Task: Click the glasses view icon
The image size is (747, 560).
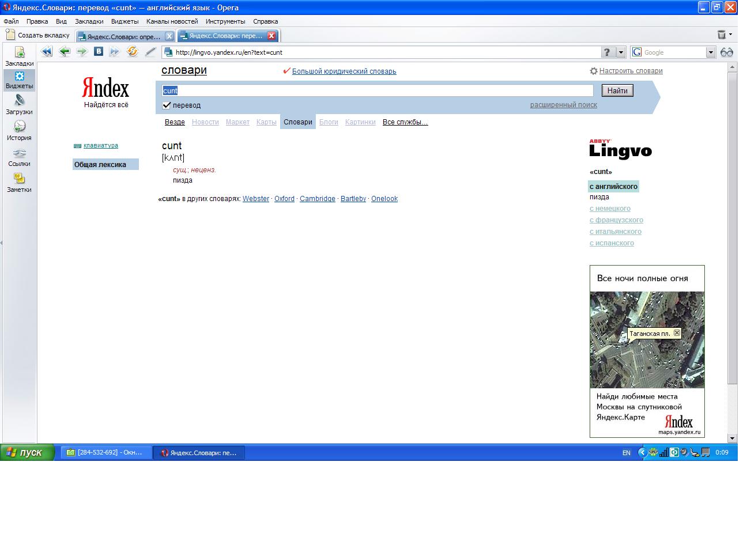Action: click(x=726, y=52)
